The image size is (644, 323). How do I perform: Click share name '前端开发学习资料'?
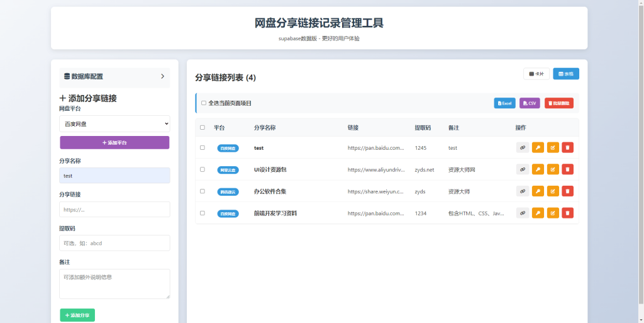[275, 213]
